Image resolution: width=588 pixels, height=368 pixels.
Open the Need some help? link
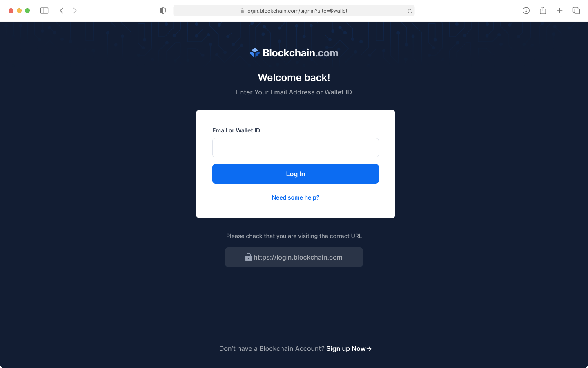(x=296, y=197)
